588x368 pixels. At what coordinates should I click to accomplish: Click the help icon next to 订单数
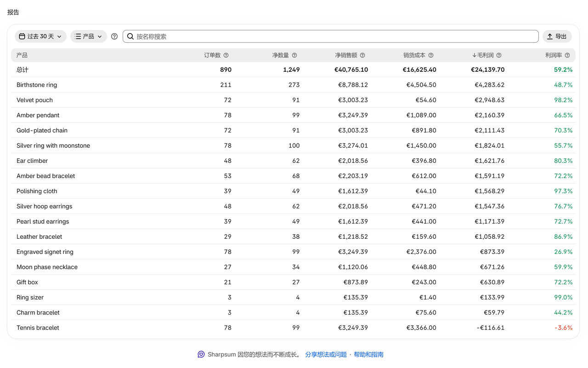[226, 55]
